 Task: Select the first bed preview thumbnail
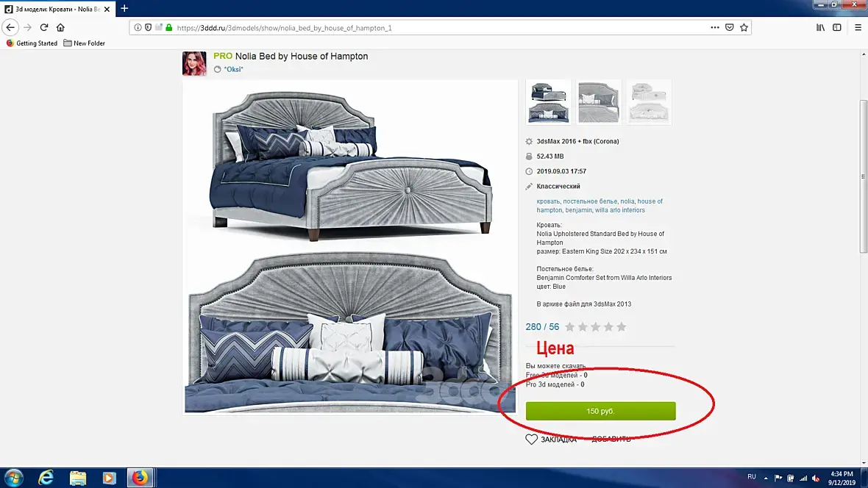(549, 102)
